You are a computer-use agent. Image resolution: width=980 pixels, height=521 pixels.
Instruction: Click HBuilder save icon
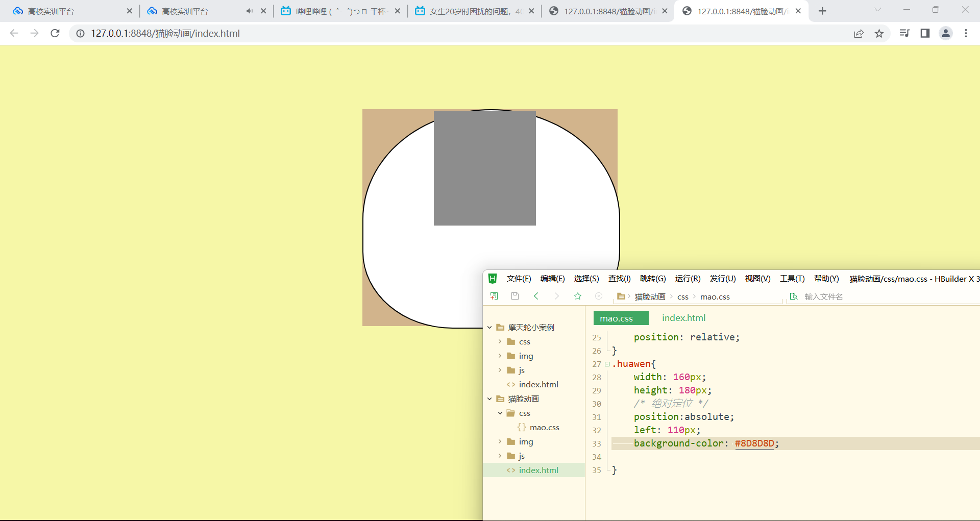(x=515, y=296)
